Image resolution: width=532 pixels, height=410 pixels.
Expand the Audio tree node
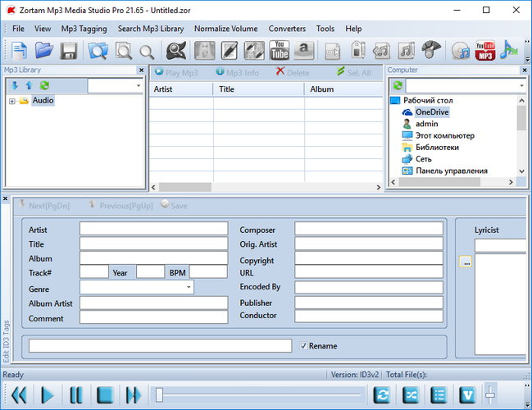(x=12, y=101)
